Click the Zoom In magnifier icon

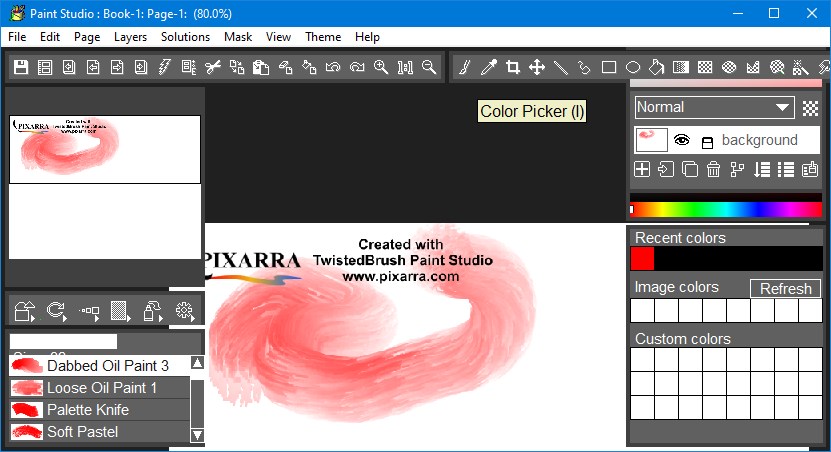point(381,67)
